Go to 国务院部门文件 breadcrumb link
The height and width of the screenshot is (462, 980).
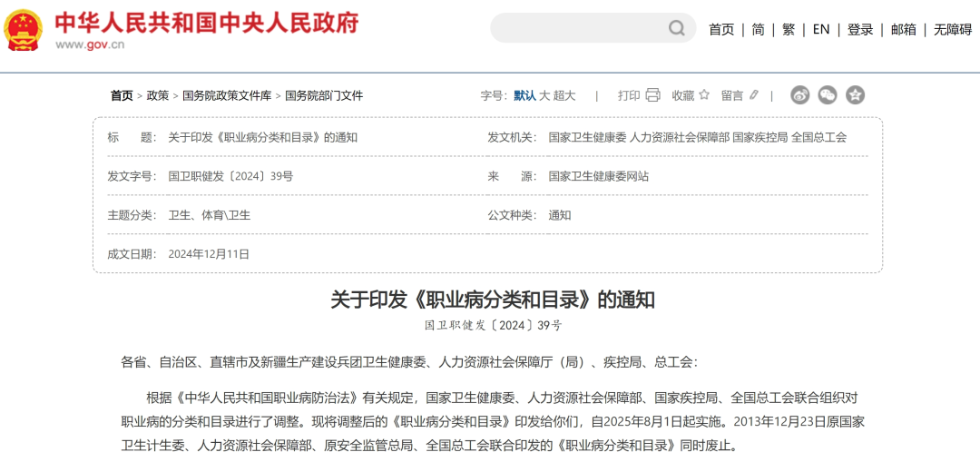point(324,95)
